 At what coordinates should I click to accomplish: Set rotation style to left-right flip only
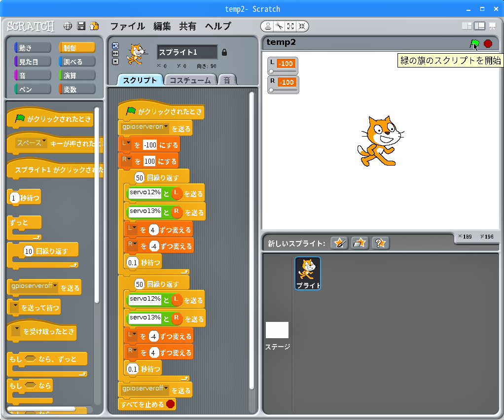tap(115, 54)
